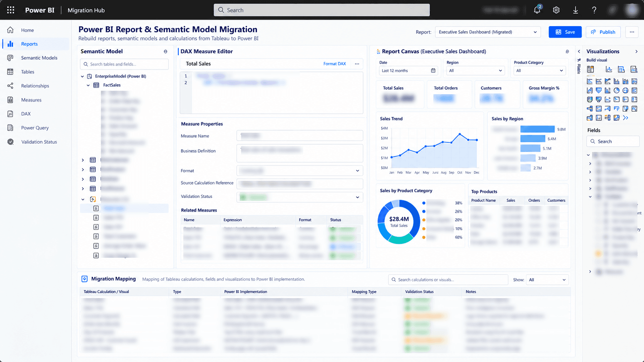Open the more options button beside Publish
The width and height of the screenshot is (644, 362).
[x=632, y=32]
